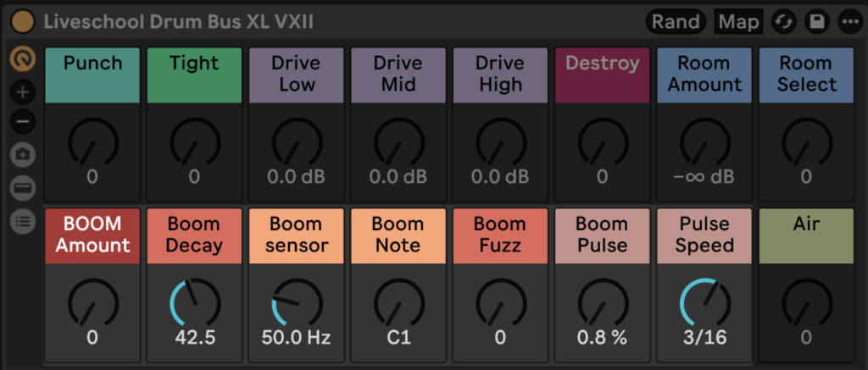This screenshot has height=370, width=868.
Task: Click the Boom Fuzz knob
Action: [501, 303]
